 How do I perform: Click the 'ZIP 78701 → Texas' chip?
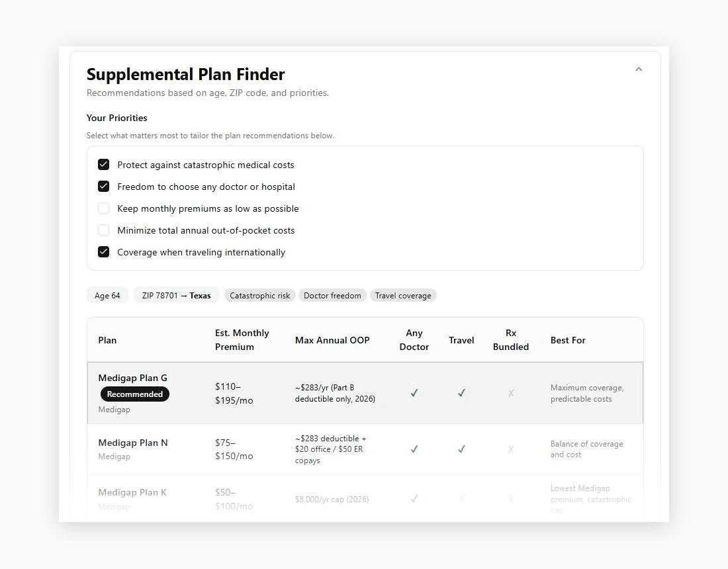point(175,295)
